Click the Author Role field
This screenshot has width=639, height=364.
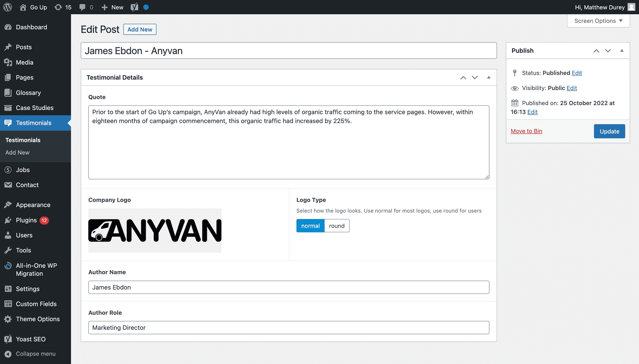(x=289, y=327)
